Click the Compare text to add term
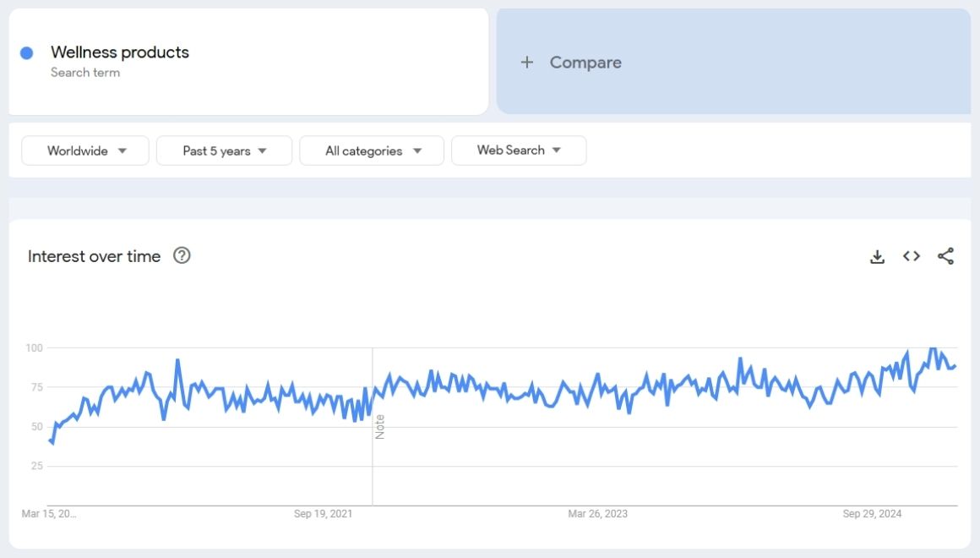 click(x=585, y=63)
